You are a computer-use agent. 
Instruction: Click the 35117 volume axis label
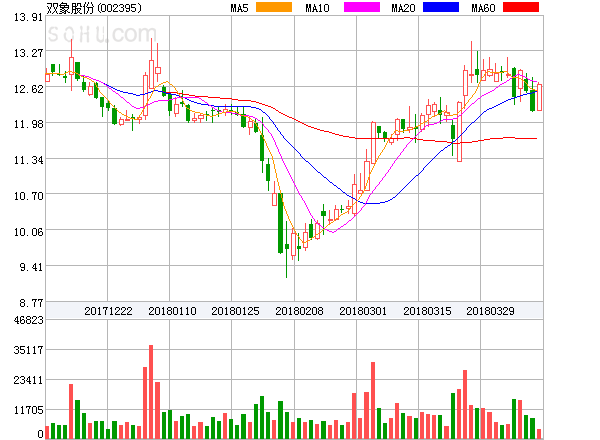click(28, 350)
